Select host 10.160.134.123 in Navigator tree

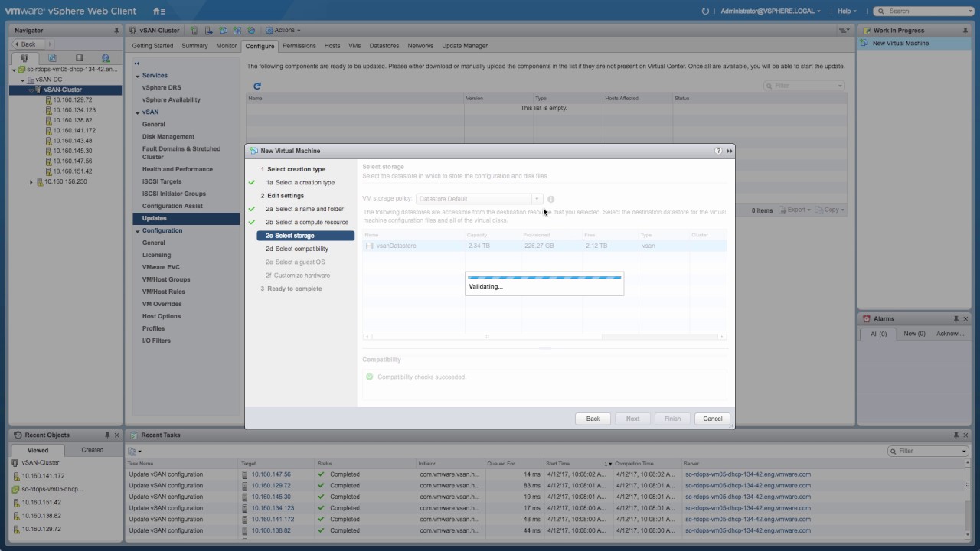(x=74, y=110)
